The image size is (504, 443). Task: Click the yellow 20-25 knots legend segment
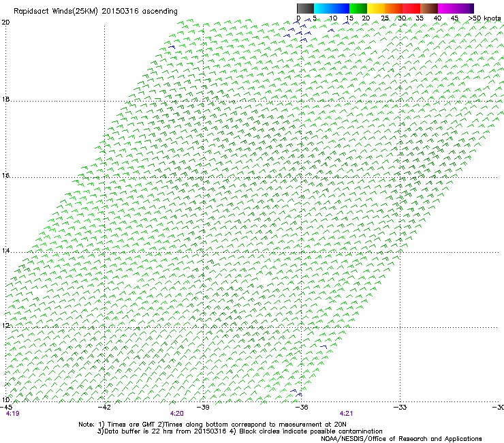pyautogui.click(x=376, y=8)
